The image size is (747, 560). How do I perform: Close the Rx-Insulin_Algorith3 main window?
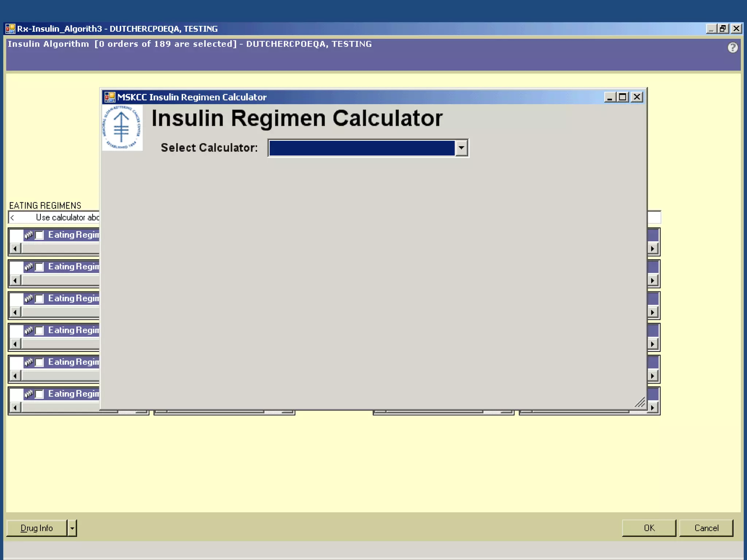pyautogui.click(x=736, y=28)
